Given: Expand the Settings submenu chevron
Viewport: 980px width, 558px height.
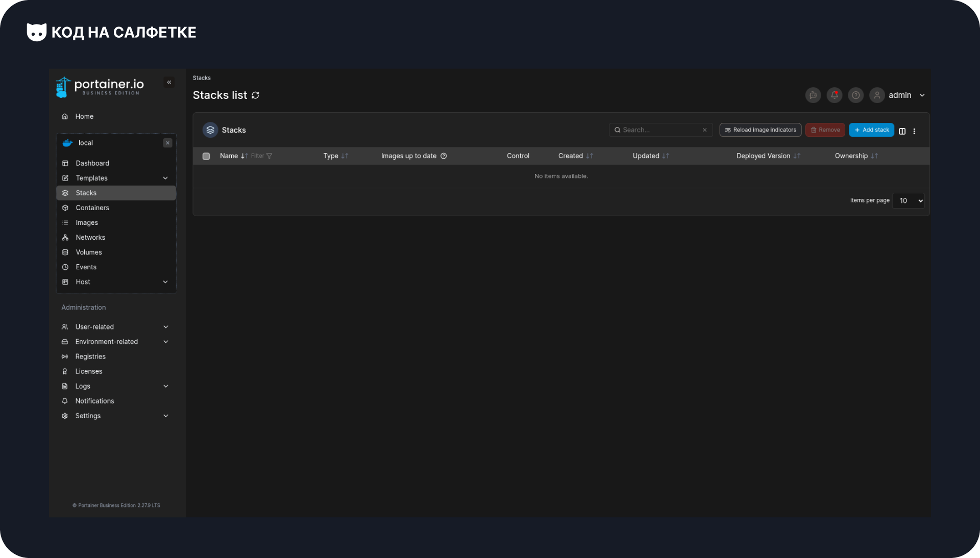Looking at the screenshot, I should (166, 416).
